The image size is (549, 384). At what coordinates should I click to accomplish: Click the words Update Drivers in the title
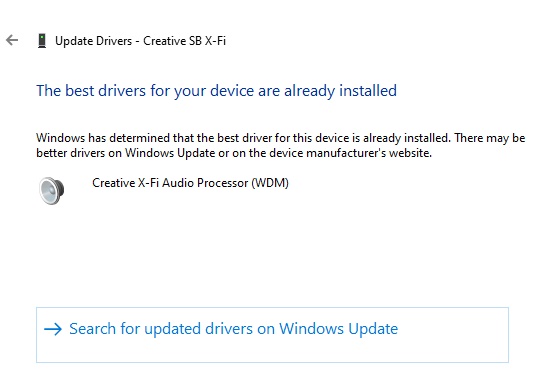point(93,41)
